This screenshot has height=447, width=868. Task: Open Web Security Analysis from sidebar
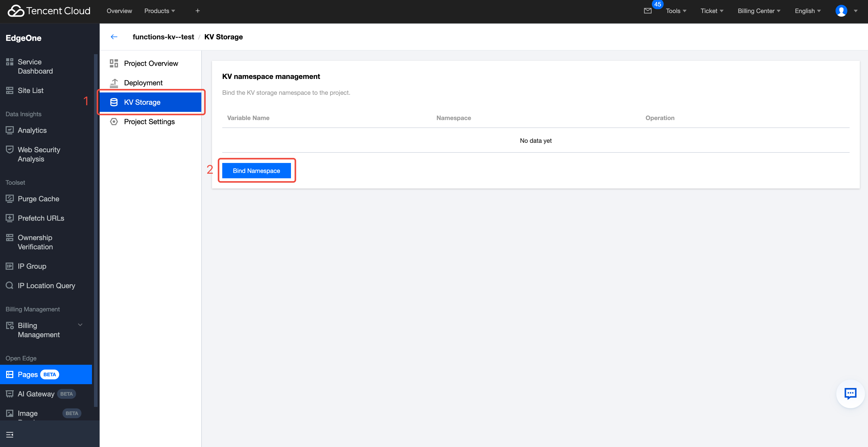point(39,154)
